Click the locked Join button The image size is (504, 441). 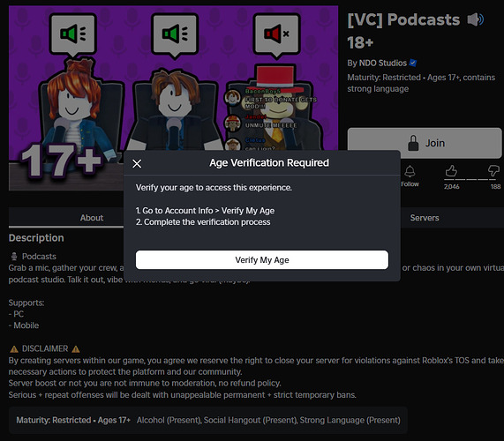pyautogui.click(x=425, y=143)
